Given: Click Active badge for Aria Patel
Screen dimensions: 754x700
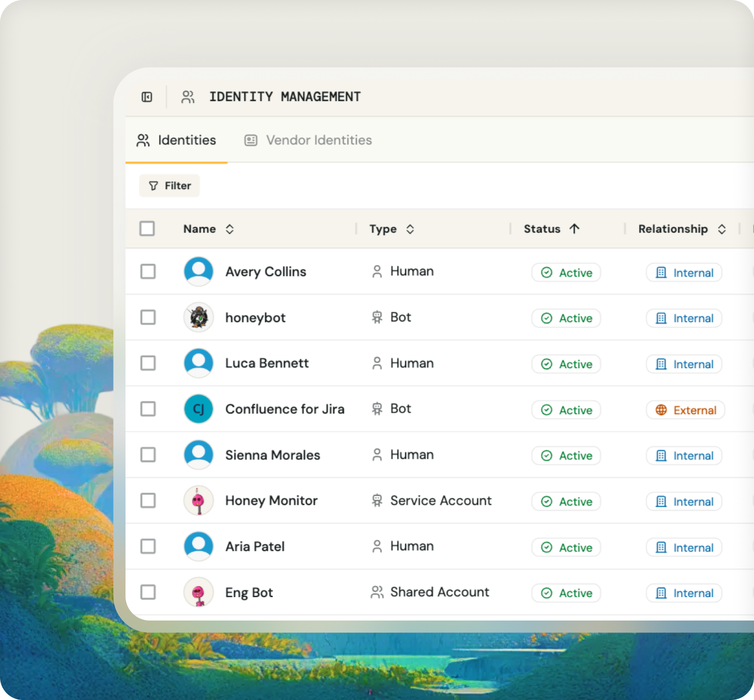Looking at the screenshot, I should point(566,548).
